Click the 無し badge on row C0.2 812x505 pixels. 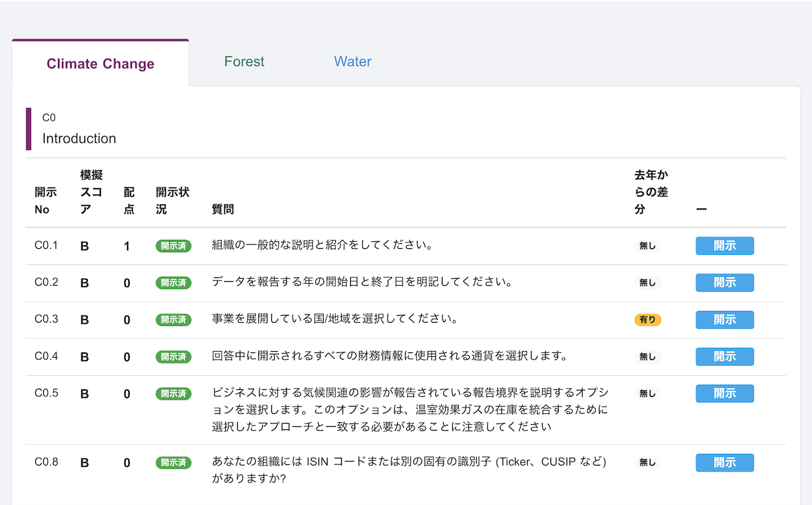tap(647, 283)
